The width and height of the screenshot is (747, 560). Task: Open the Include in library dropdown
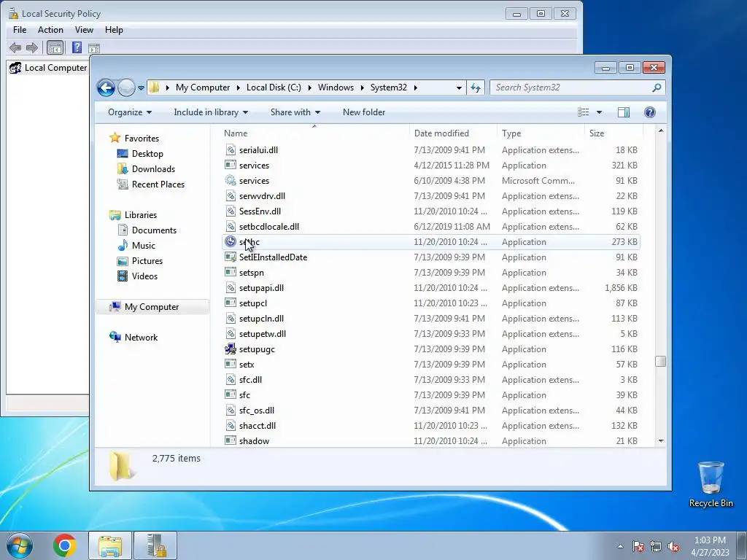[x=211, y=112]
